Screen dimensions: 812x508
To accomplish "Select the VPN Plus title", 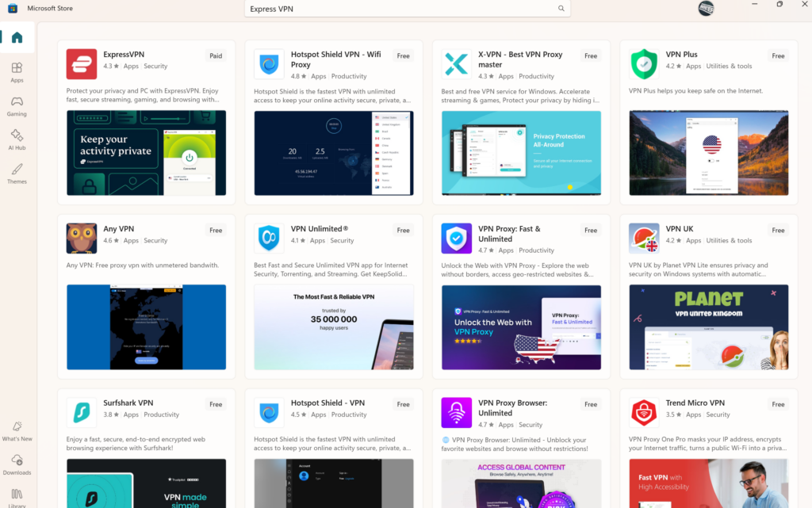I will click(x=681, y=55).
